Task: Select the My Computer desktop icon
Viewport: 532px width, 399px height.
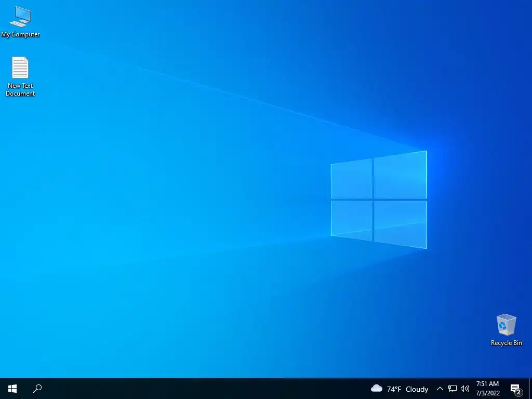Action: [20, 22]
